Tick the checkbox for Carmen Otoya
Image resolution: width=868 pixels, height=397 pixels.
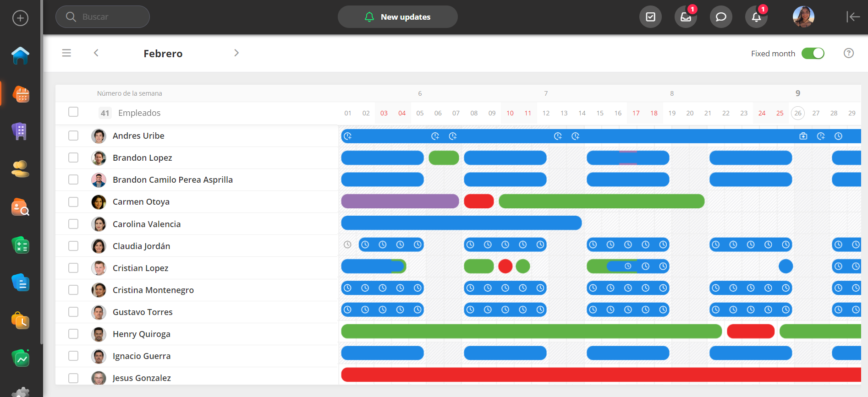73,202
